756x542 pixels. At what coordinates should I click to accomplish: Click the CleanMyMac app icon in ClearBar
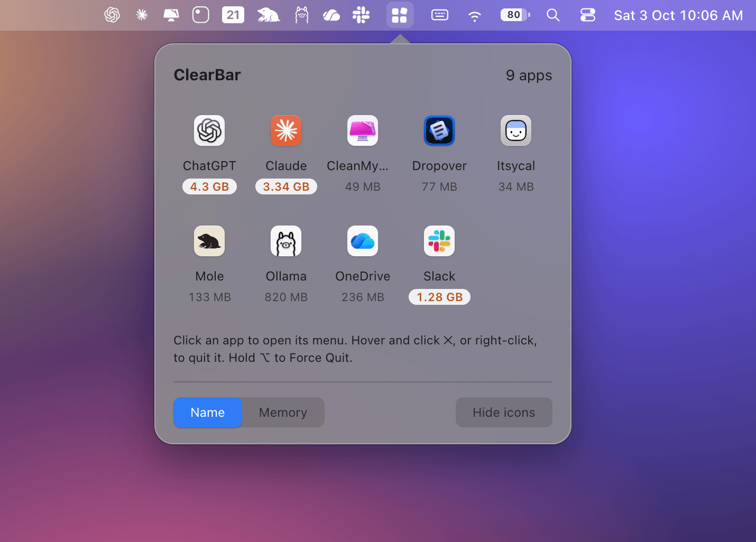pos(363,130)
